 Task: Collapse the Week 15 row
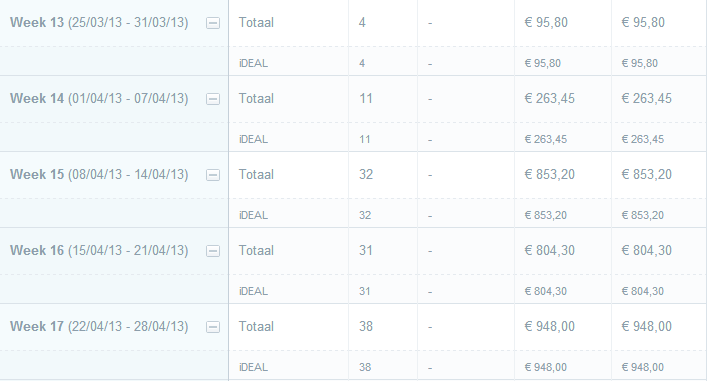coord(213,175)
